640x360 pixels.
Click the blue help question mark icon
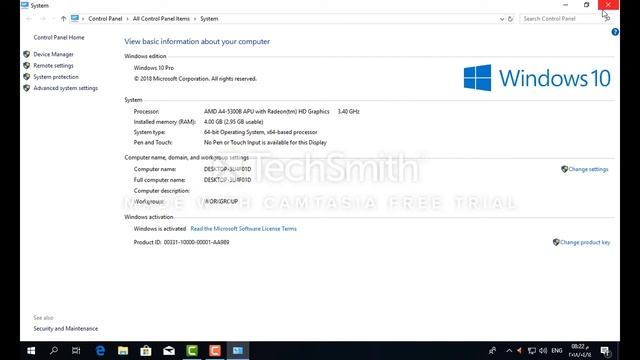pos(615,32)
